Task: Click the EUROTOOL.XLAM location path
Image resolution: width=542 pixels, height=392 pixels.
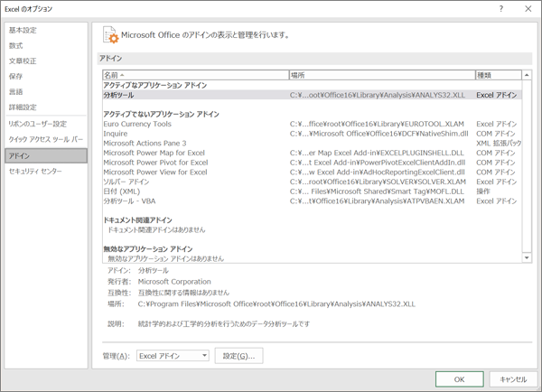Action: coord(377,124)
